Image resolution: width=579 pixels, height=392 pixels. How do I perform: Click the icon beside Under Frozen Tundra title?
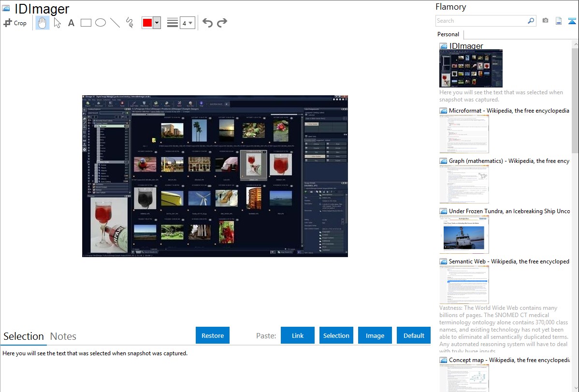coord(444,211)
